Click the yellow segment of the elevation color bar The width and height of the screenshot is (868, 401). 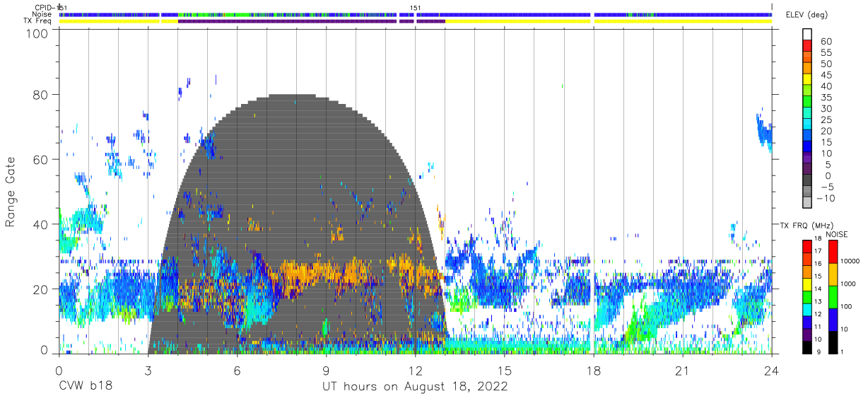pyautogui.click(x=807, y=80)
